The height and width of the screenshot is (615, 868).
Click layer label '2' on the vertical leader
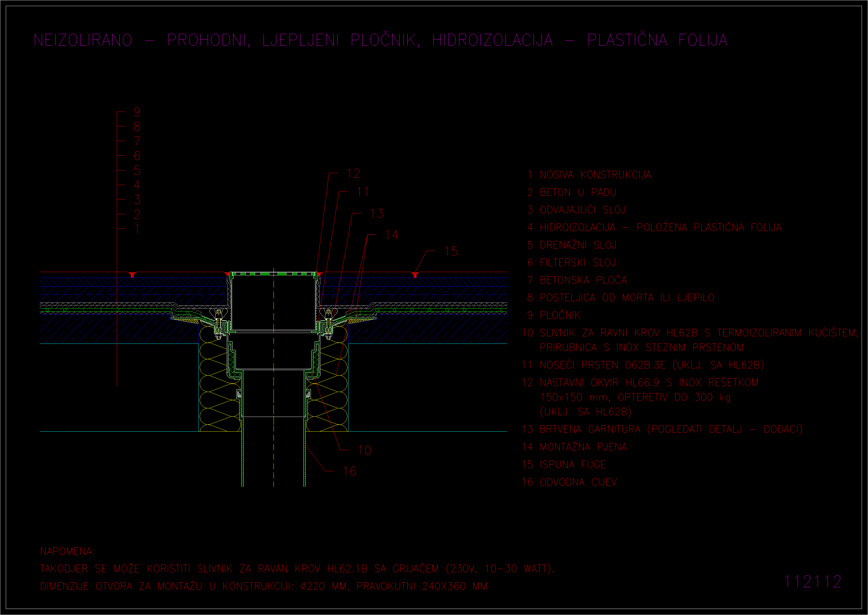pyautogui.click(x=137, y=214)
